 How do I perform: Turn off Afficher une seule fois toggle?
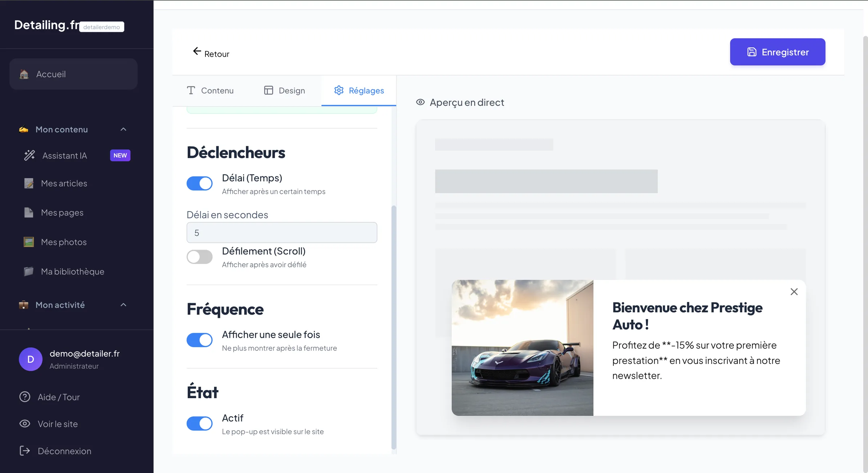click(x=200, y=340)
